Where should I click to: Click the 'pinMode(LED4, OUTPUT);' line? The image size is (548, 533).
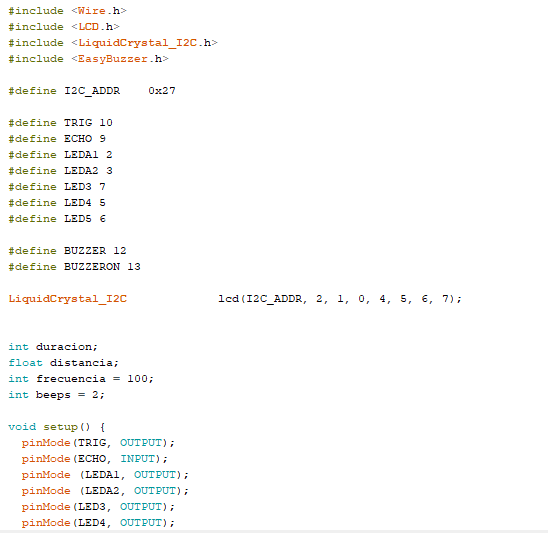point(98,523)
